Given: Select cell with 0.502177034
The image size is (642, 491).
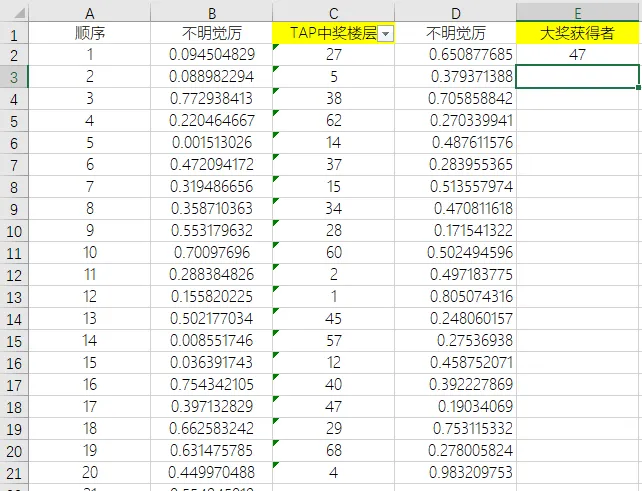Looking at the screenshot, I should 212,318.
